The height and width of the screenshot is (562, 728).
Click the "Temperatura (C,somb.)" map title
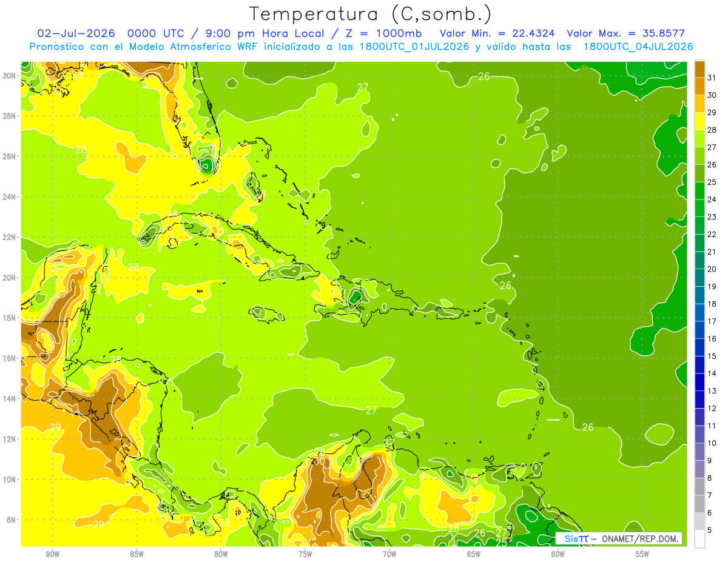[370, 14]
